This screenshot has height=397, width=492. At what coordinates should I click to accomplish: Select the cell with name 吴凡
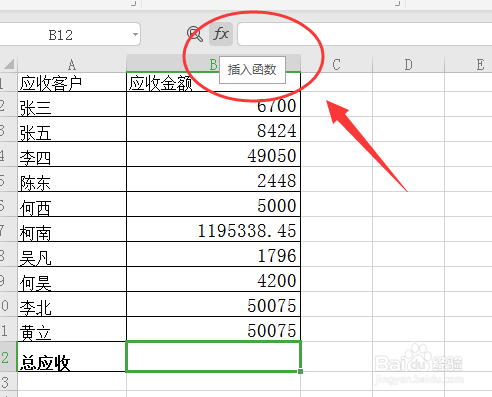[x=72, y=254]
